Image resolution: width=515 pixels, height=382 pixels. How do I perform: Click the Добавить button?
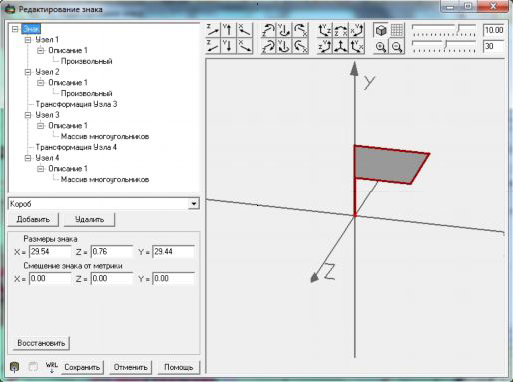(33, 219)
